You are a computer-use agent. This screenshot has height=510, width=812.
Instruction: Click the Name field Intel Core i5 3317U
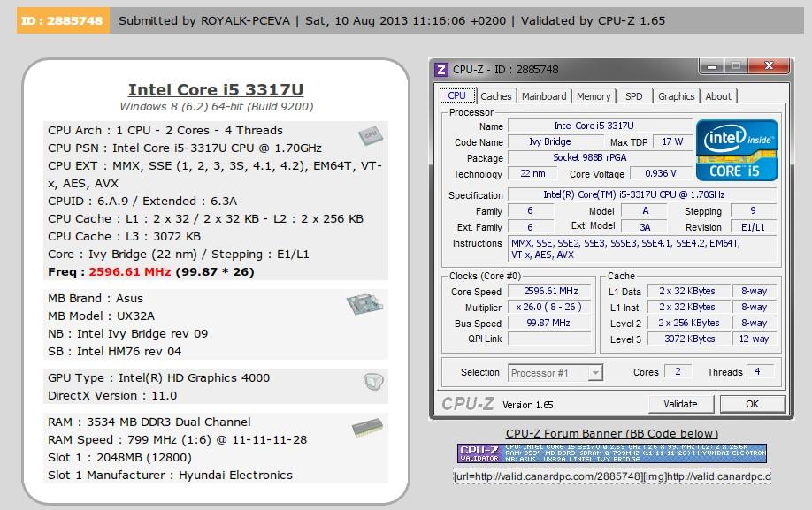click(601, 126)
